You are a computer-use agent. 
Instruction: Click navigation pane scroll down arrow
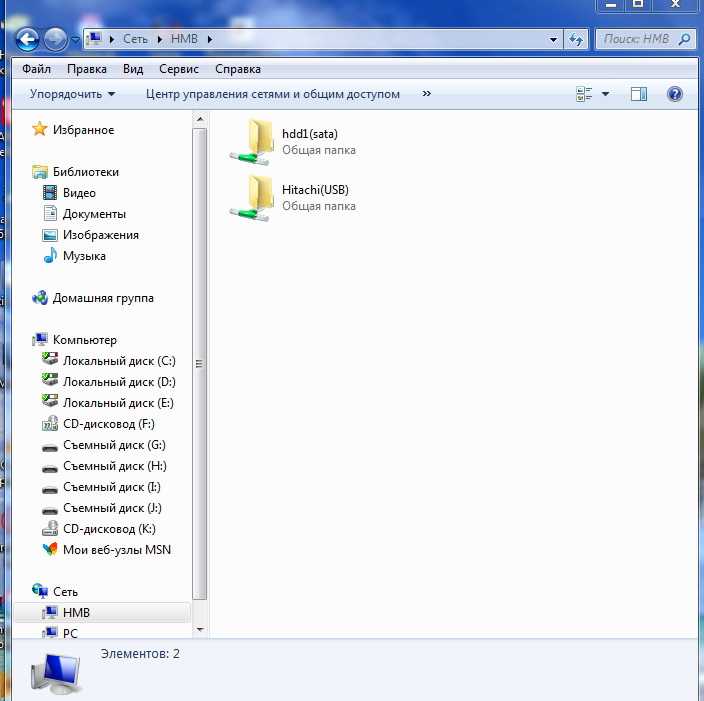tap(200, 630)
